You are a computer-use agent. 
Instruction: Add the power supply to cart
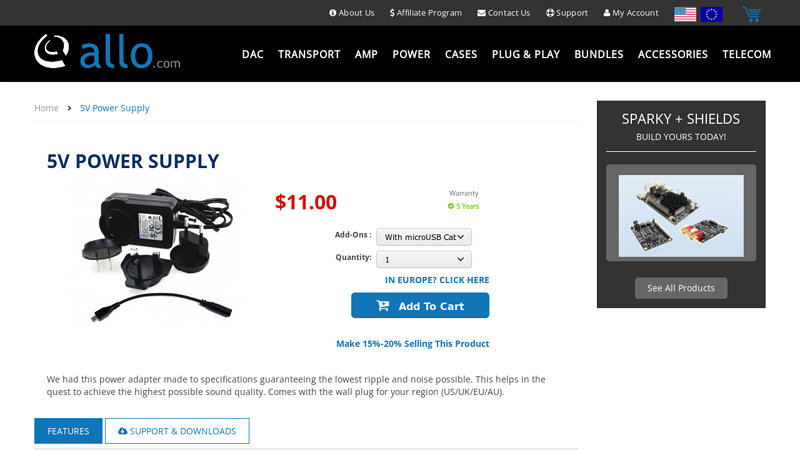pos(420,305)
